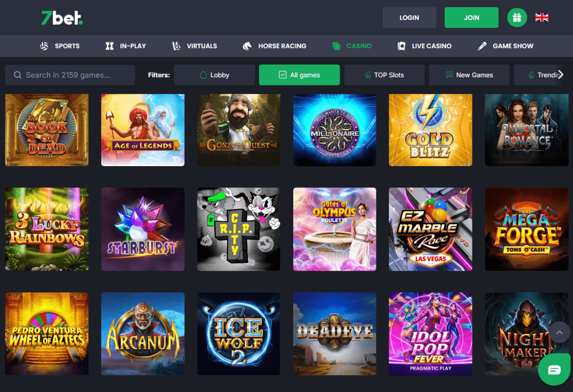Select the All games filter

[x=299, y=75]
